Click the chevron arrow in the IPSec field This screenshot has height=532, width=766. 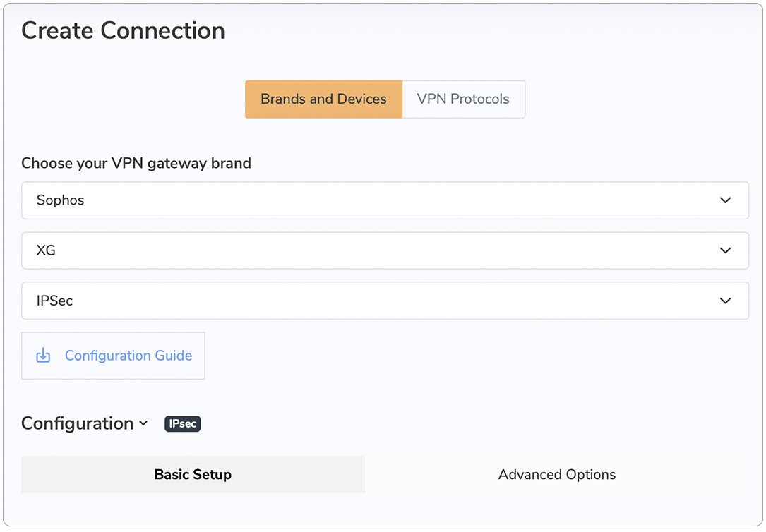(x=725, y=301)
